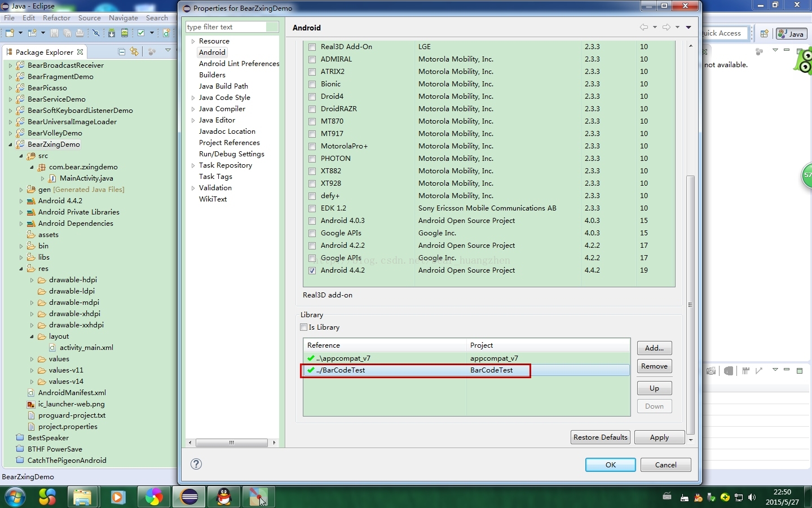Open the media player taskbar icon
This screenshot has width=812, height=508.
pos(118,497)
